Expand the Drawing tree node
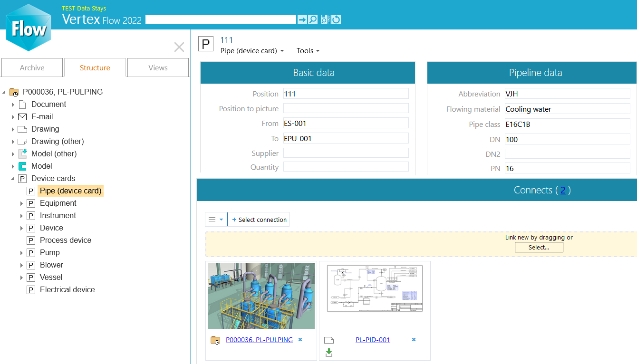 [13, 129]
